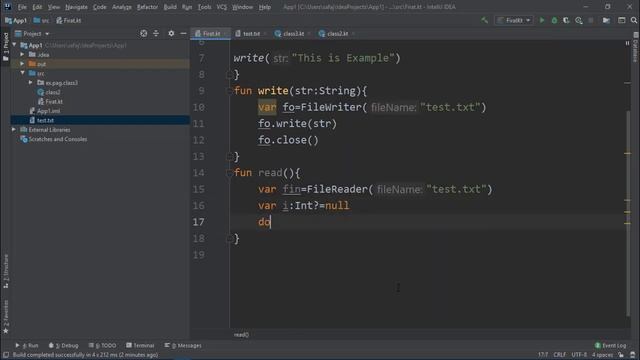Image resolution: width=640 pixels, height=360 pixels.
Task: Click the Collapse All icon in Project panel
Action: tap(156, 33)
